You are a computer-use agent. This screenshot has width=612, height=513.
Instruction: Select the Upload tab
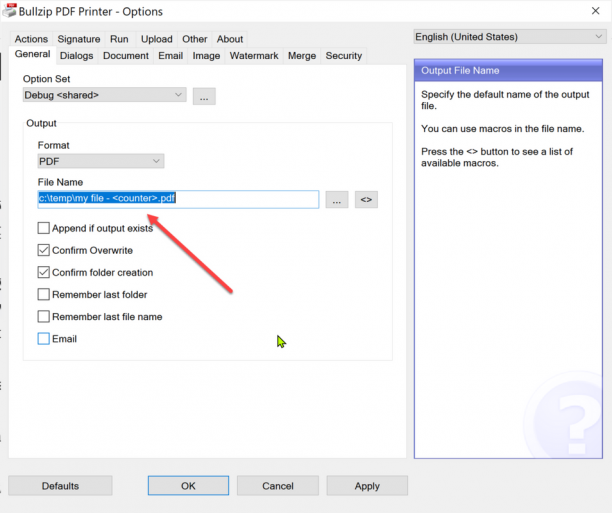(x=157, y=39)
